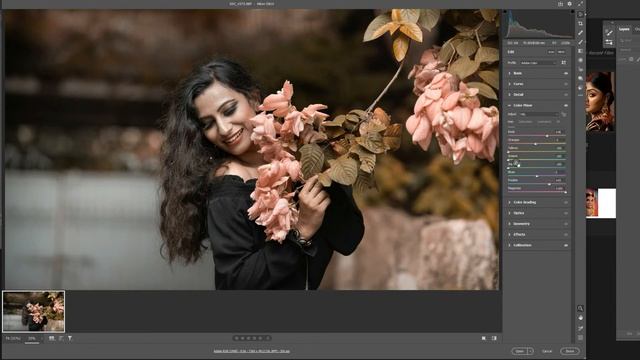Toggle highlight clipping warning on histogram

point(572,11)
